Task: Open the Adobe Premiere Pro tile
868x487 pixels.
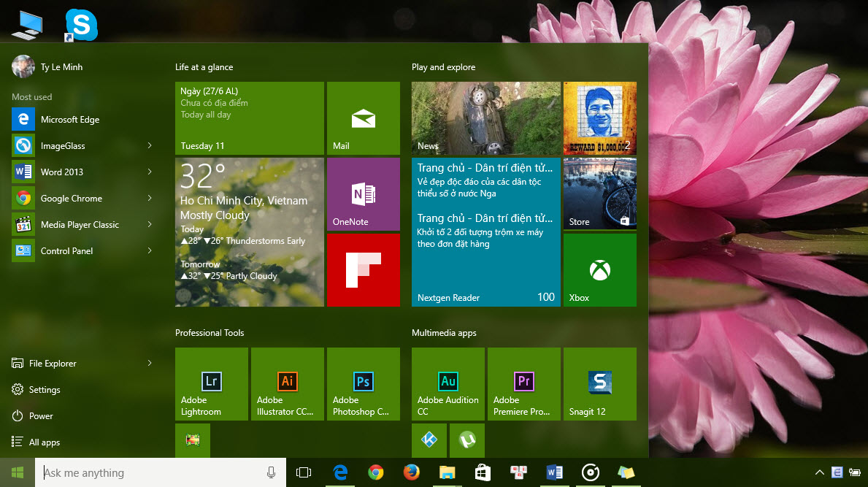Action: (523, 383)
